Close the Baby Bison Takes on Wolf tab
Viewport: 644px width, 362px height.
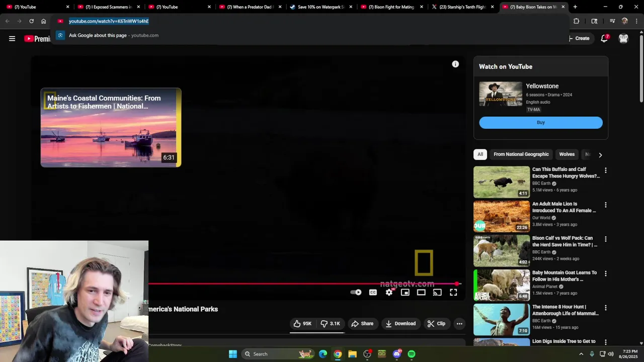563,7
